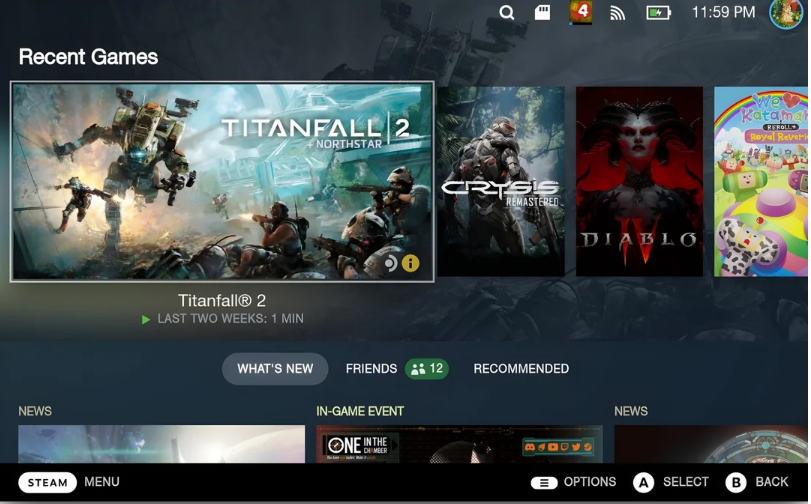This screenshot has width=811, height=504.
Task: Click the Recent Games heading
Action: point(88,57)
